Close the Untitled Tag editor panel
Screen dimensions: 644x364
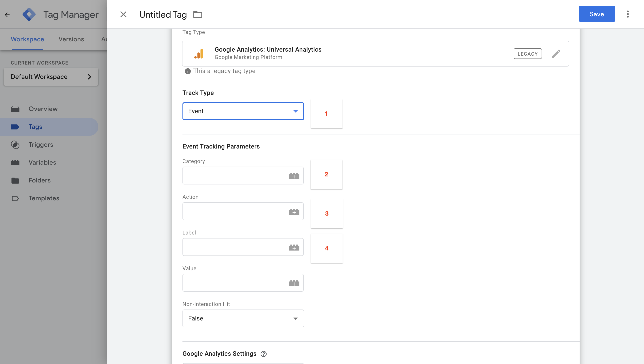tap(123, 14)
